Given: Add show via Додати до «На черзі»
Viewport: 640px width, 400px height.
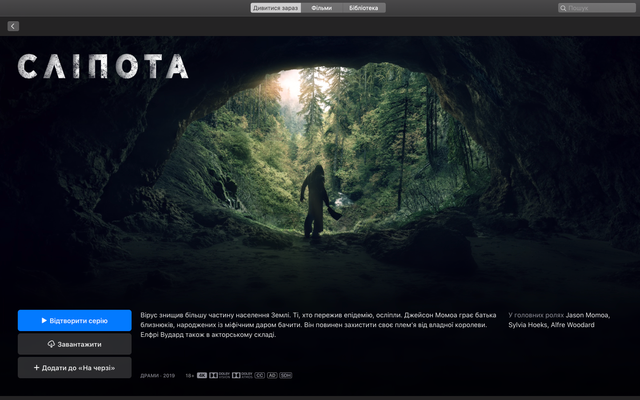Looking at the screenshot, I should (x=74, y=368).
